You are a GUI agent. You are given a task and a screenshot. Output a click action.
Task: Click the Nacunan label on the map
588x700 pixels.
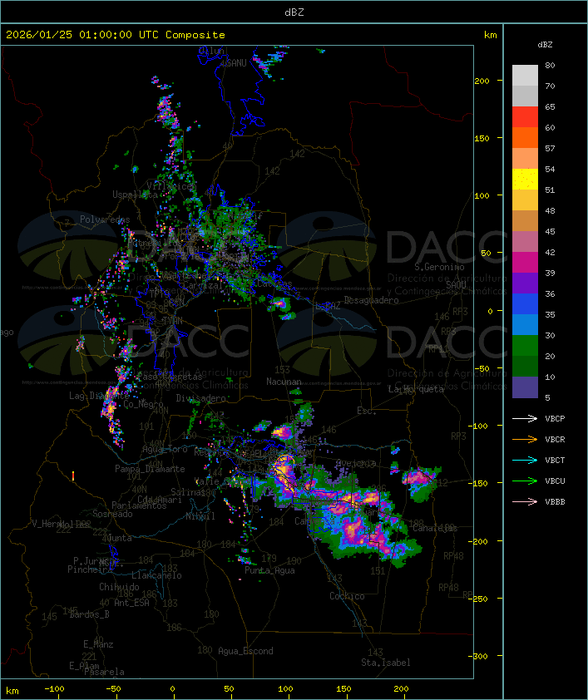pos(284,382)
